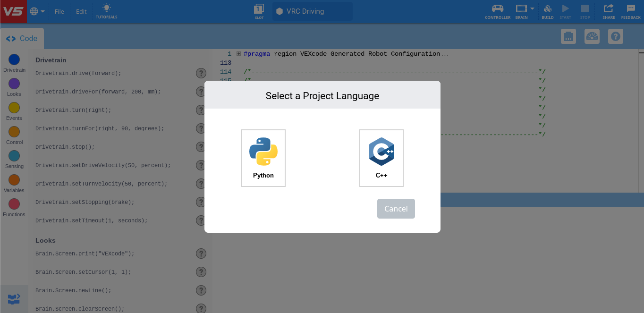Open the Edit menu
The height and width of the screenshot is (313, 644).
81,11
